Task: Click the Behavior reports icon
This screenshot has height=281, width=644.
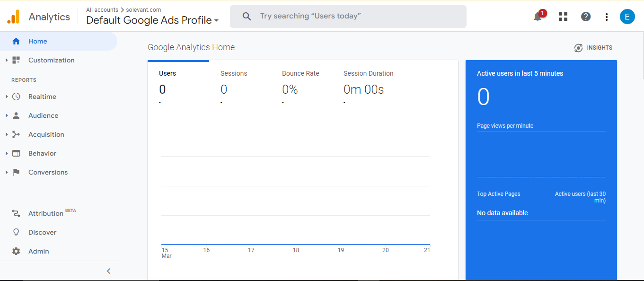Action: tap(17, 153)
